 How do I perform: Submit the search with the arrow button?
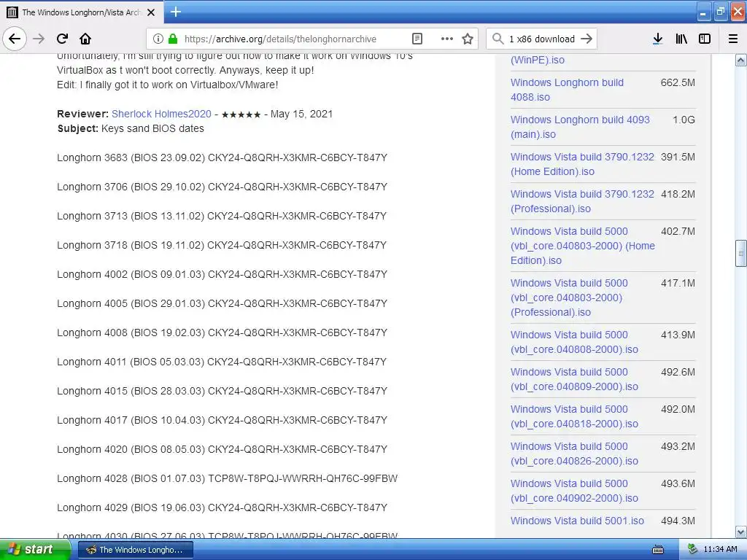click(587, 39)
